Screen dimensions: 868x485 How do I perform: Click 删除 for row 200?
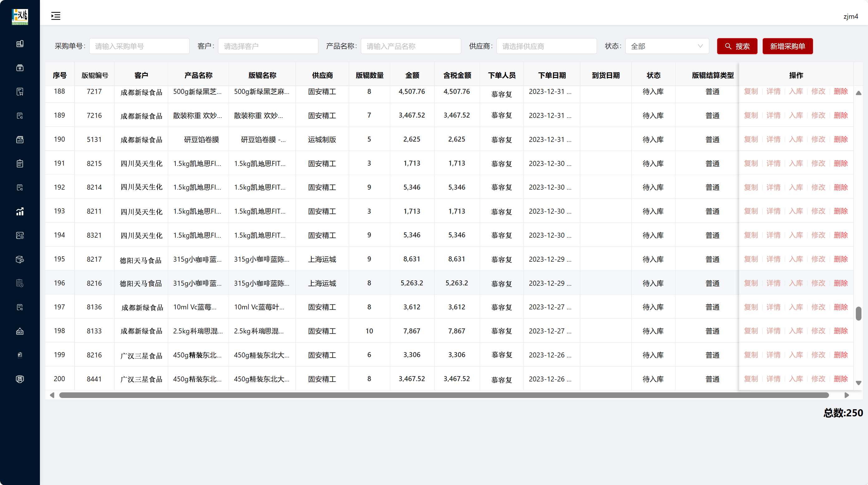click(x=841, y=379)
